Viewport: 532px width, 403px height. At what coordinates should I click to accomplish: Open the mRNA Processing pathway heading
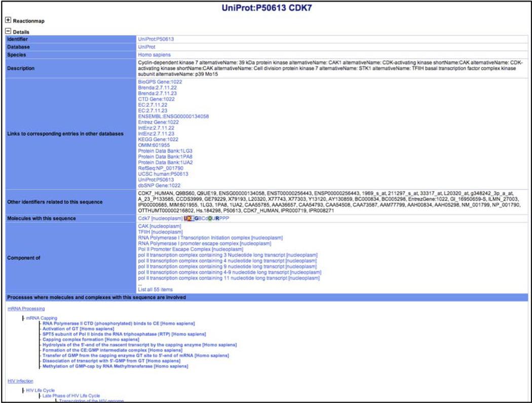[26, 308]
